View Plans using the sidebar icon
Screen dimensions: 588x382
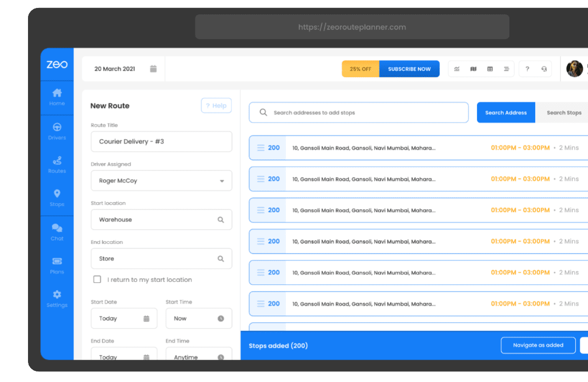click(57, 265)
